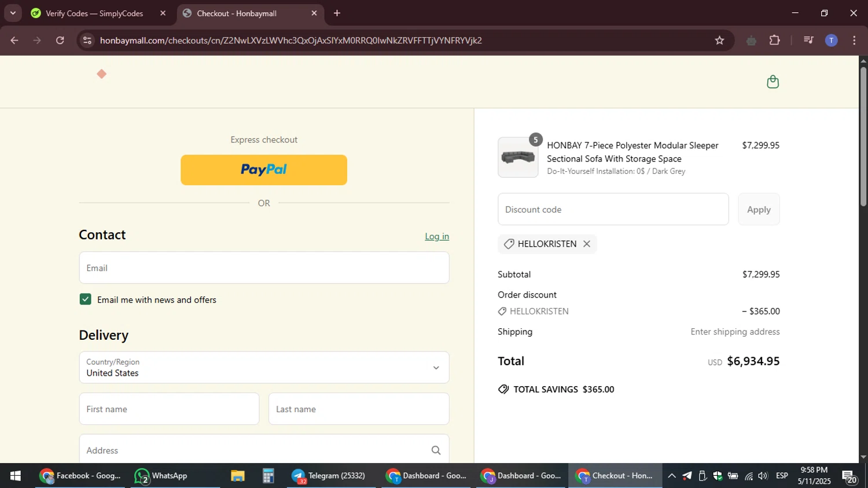
Task: Switch to the Checkout Honbaymall tab
Action: [x=237, y=13]
